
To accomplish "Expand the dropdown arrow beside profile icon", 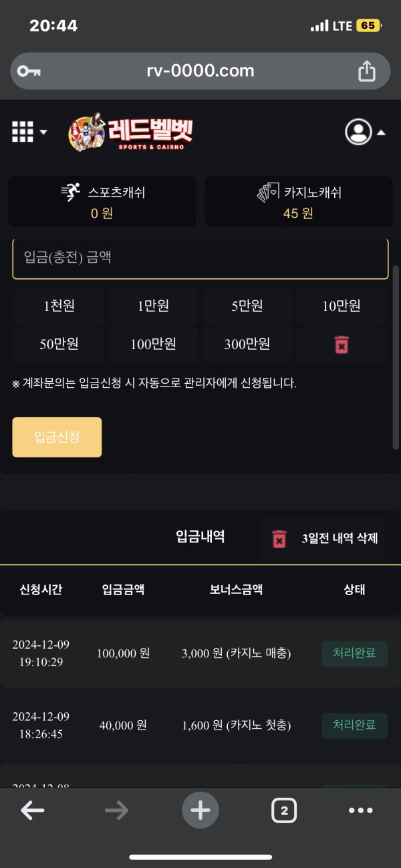I will [382, 132].
